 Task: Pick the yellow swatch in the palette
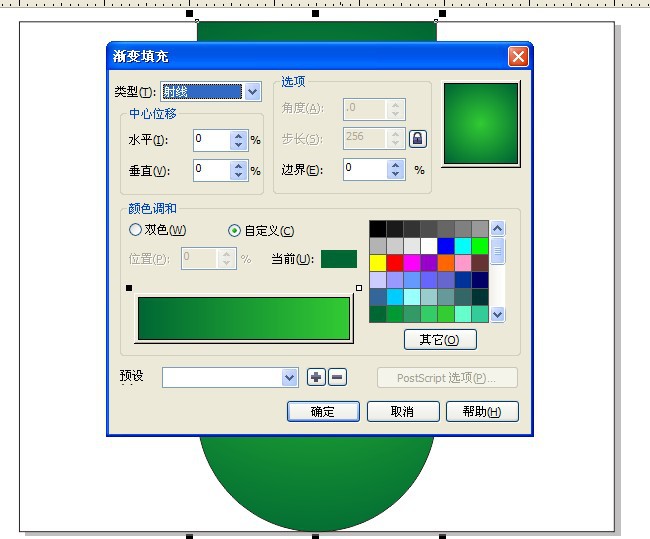[x=378, y=263]
